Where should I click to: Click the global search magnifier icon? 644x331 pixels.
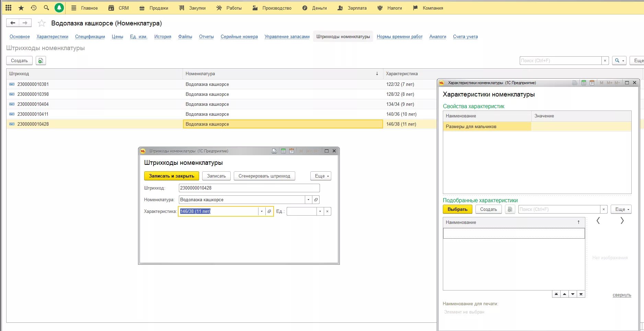point(46,8)
